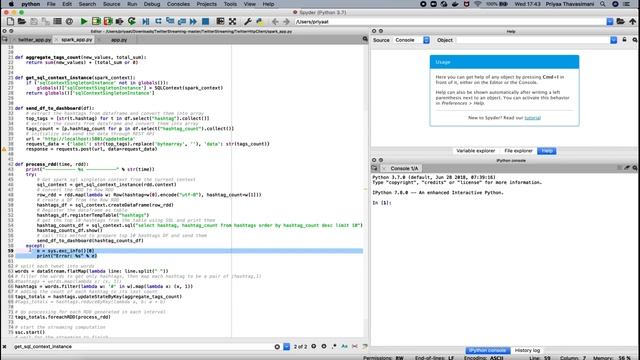Close the find bar with X
The width and height of the screenshot is (640, 360).
click(4, 347)
